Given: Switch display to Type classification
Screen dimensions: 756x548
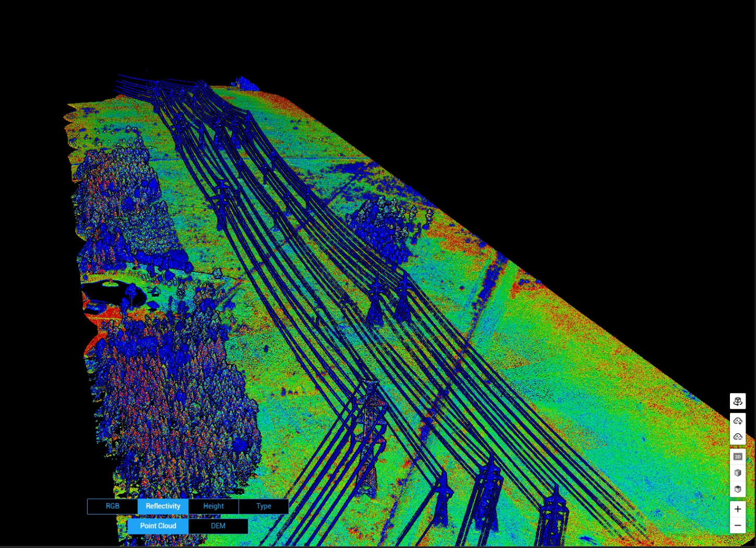Looking at the screenshot, I should pos(263,506).
